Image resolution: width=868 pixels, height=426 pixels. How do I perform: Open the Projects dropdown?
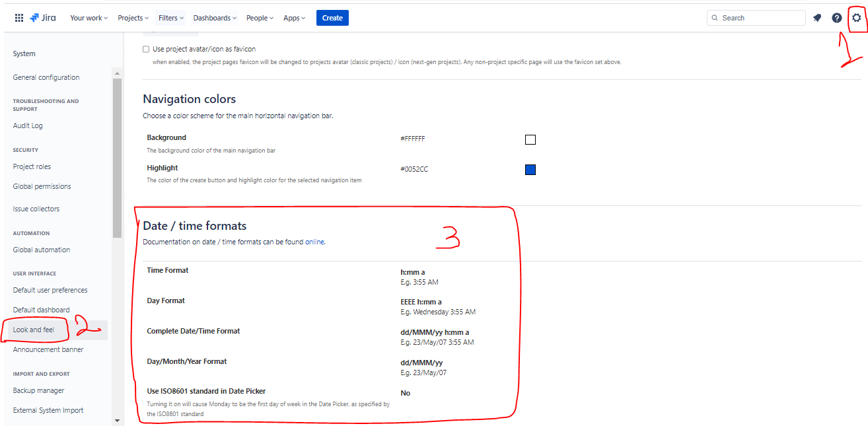coord(132,18)
